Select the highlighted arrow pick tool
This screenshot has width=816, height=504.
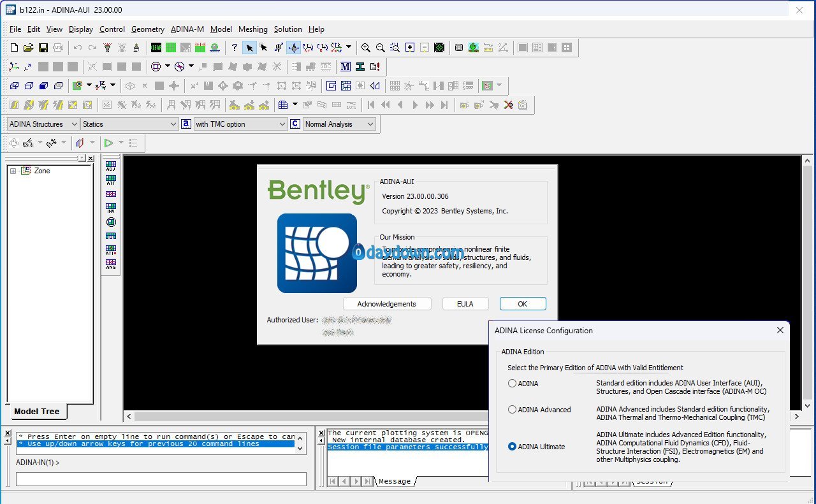(x=249, y=48)
